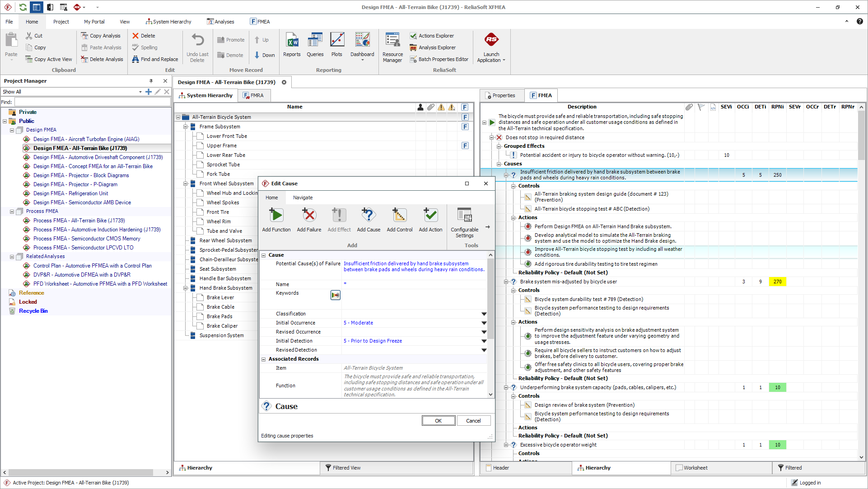Screen dimensions: 868x489
Task: Click the Add Control icon
Action: pos(399,216)
